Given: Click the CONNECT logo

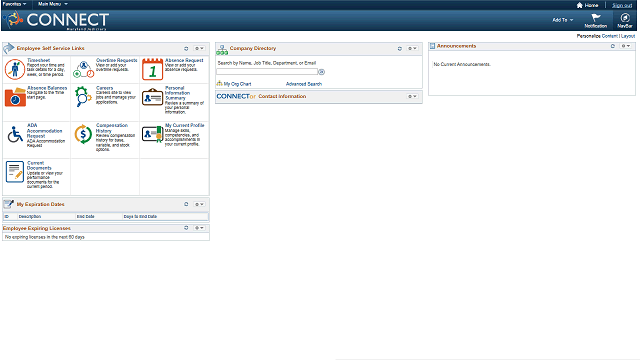Looking at the screenshot, I should click(x=57, y=20).
